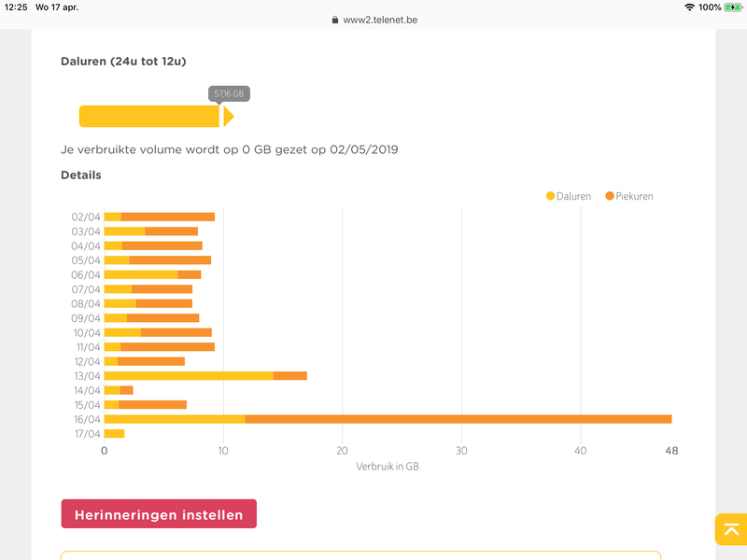Tap the battery indicator icon

click(735, 7)
